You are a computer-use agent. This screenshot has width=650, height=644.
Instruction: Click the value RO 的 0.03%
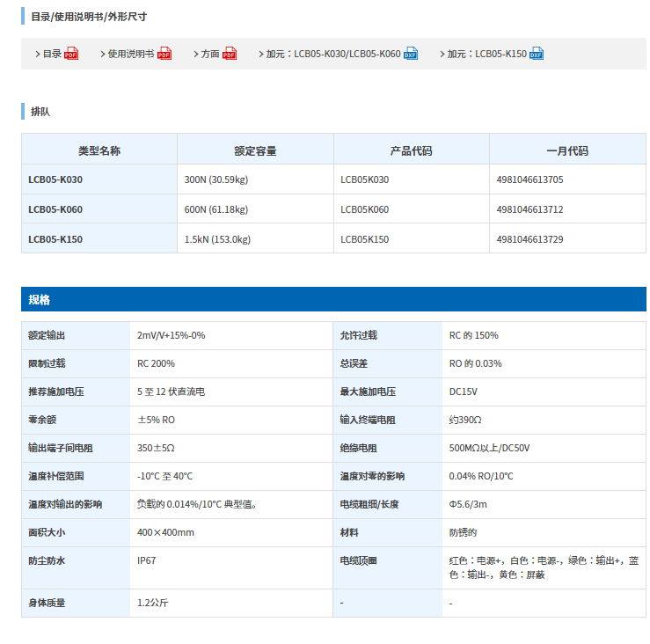click(476, 363)
